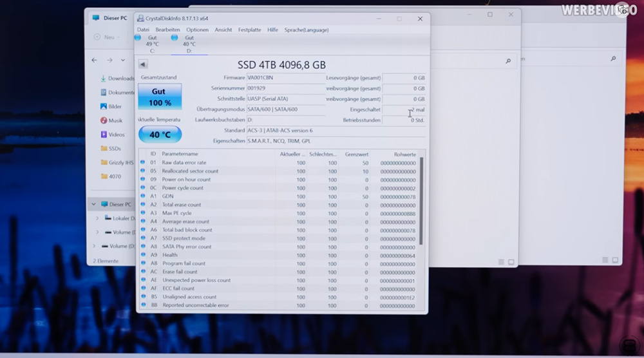
Task: Open the Sprache(Language) menu
Action: click(307, 30)
